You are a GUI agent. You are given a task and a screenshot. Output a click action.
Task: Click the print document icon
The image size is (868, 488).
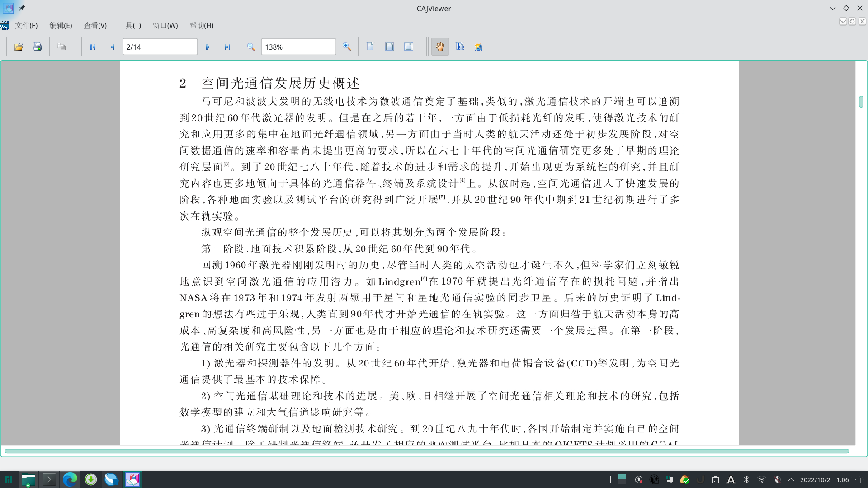pyautogui.click(x=38, y=47)
